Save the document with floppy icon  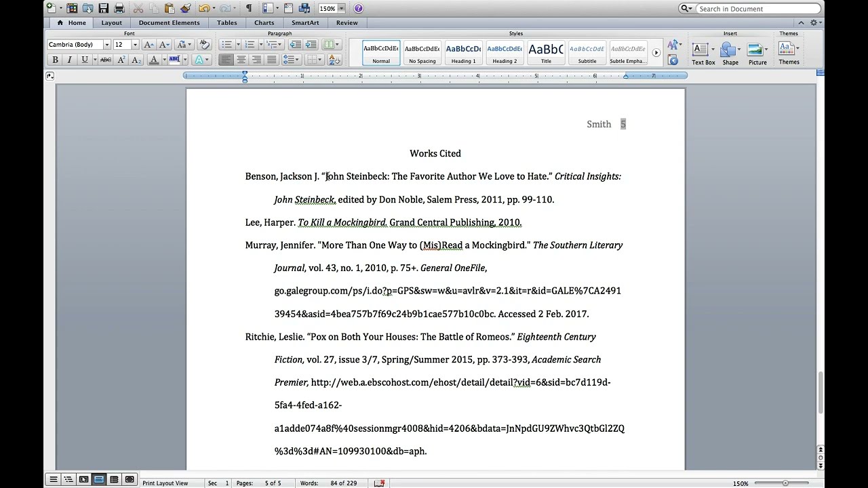(103, 8)
